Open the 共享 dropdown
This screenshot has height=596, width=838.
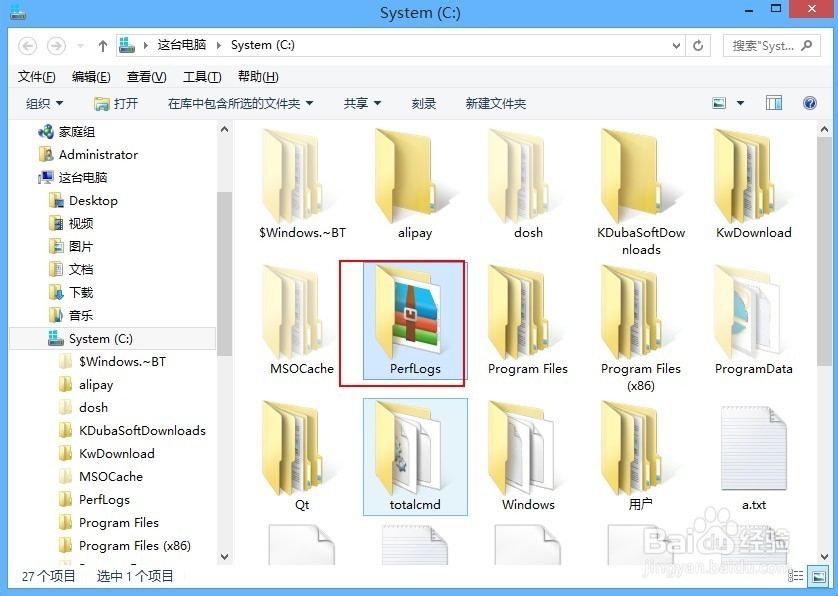pos(362,103)
